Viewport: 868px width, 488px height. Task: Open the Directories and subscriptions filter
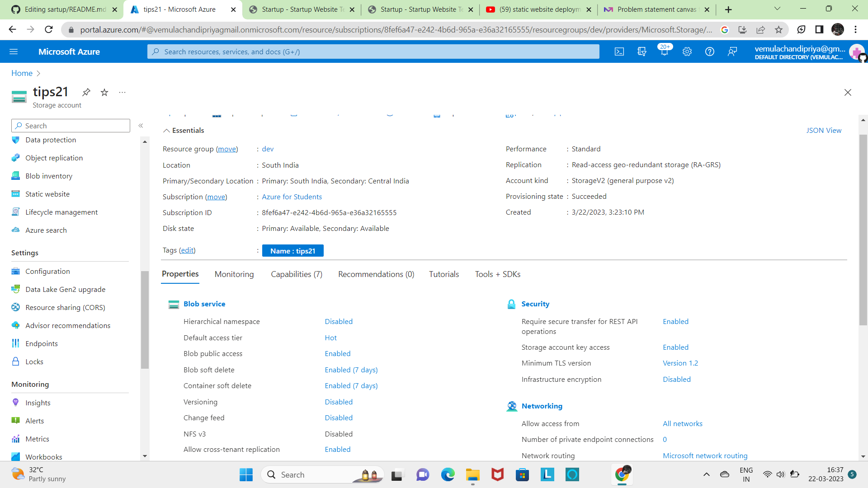click(642, 52)
